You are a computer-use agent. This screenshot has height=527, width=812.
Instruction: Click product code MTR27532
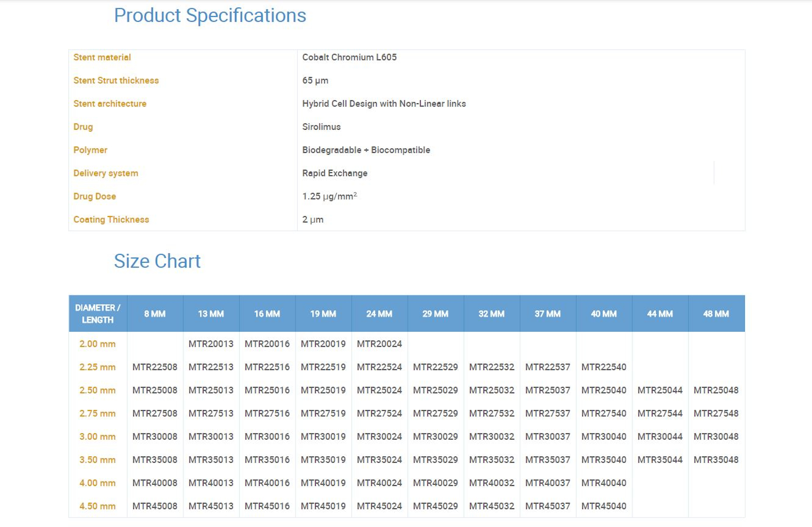click(x=492, y=413)
